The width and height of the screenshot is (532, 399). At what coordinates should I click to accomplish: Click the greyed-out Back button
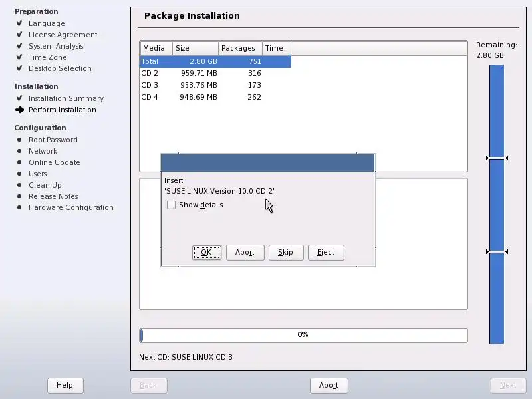coord(148,386)
